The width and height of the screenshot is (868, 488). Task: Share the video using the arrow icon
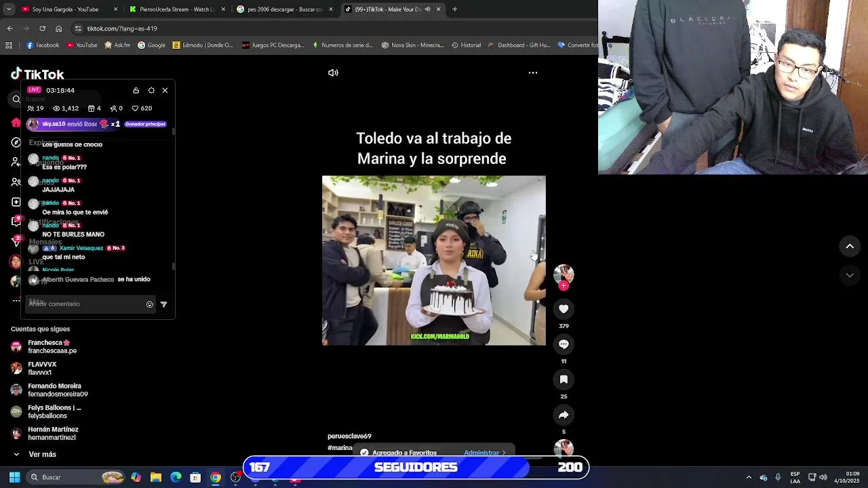pos(564,415)
